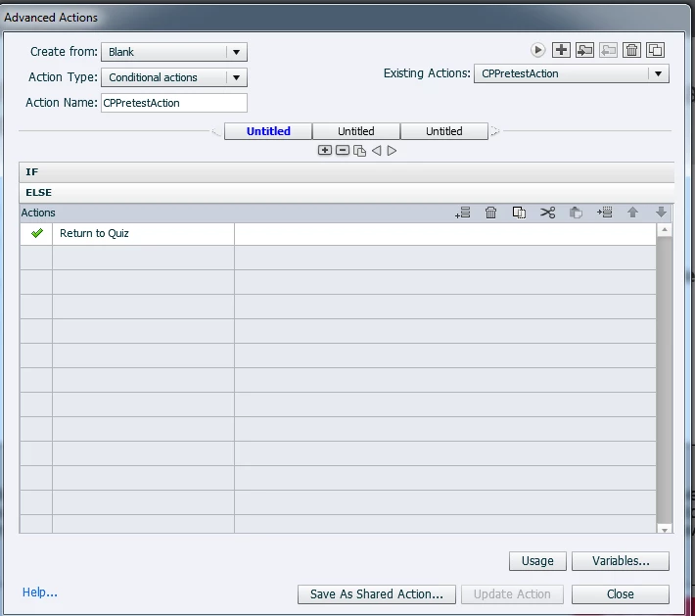Duplicate the decision tab
This screenshot has height=616, width=695.
click(359, 151)
